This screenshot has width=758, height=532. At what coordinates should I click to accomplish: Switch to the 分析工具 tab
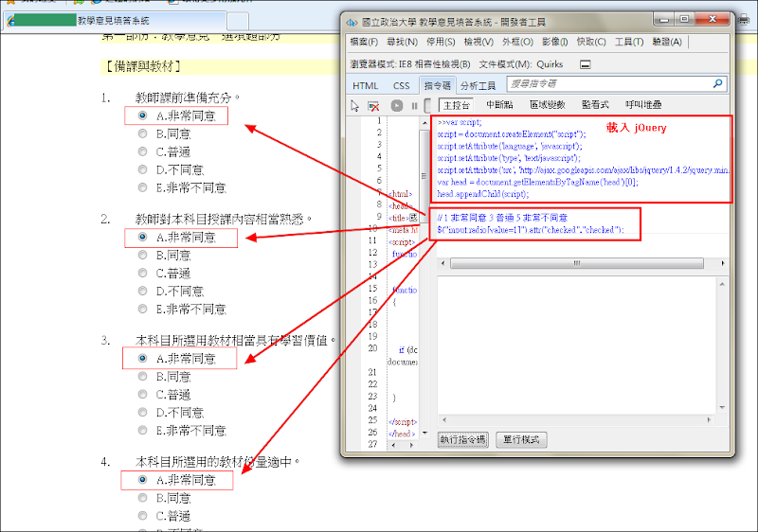(x=478, y=86)
